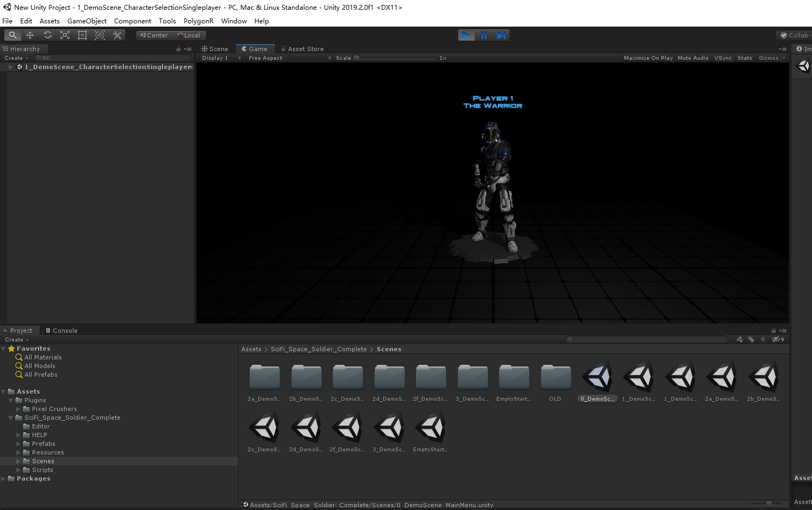Open custom editor tools icon

tap(117, 35)
